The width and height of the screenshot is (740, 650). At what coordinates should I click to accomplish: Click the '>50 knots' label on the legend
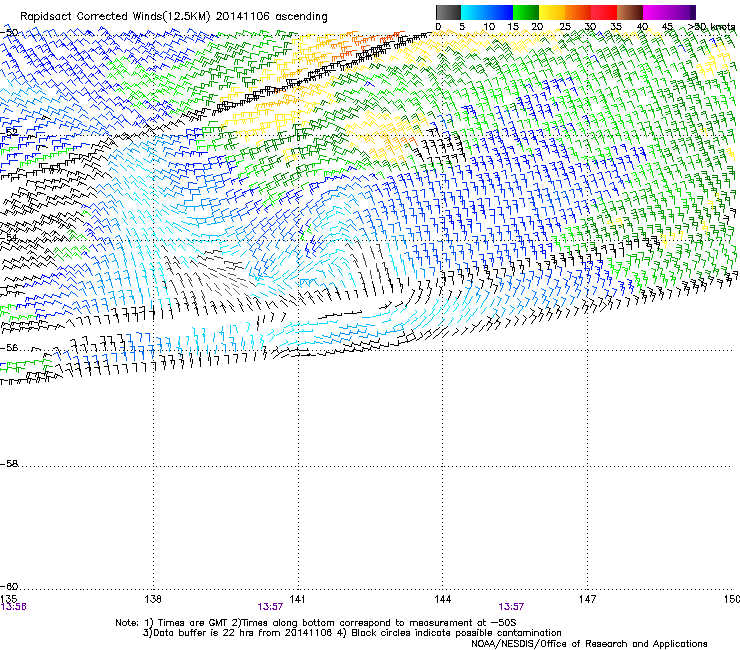(x=711, y=27)
